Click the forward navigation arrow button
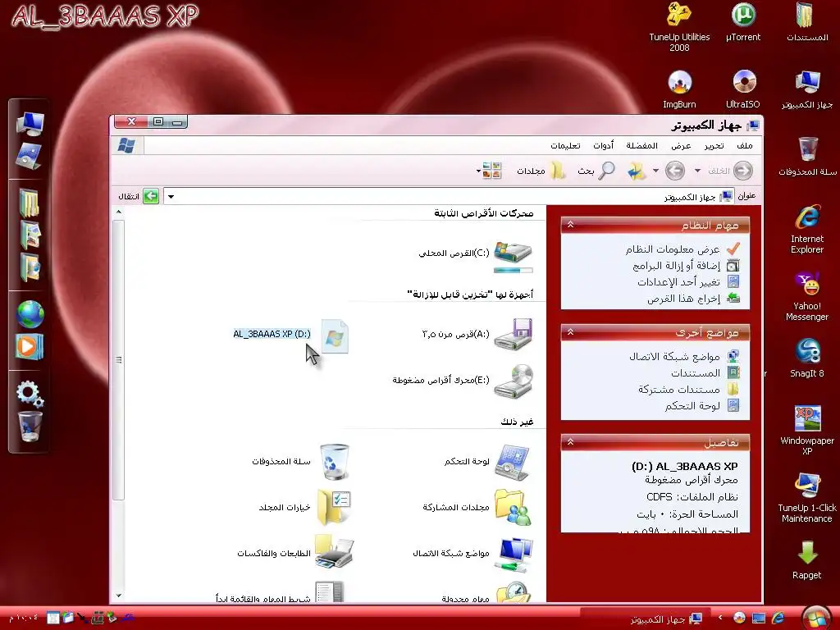The width and height of the screenshot is (840, 630). tap(675, 171)
